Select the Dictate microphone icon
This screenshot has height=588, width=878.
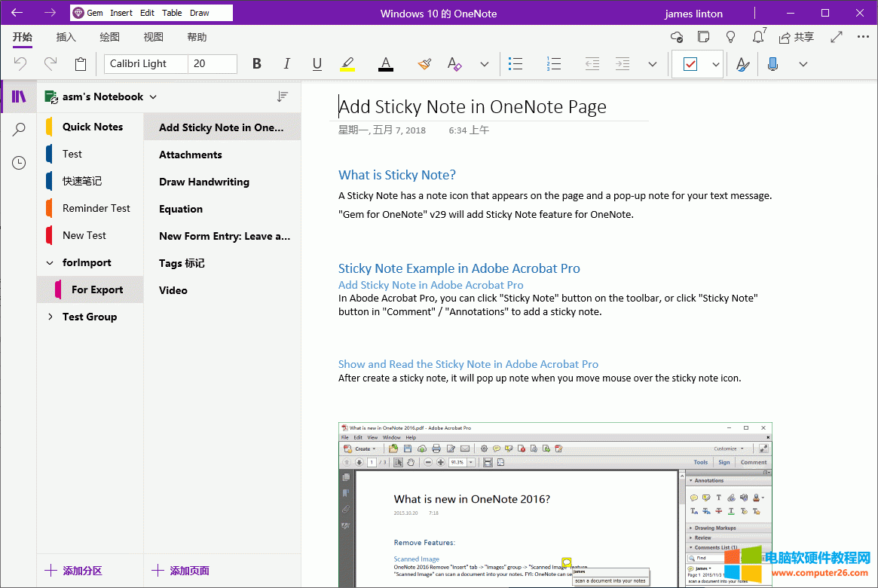click(772, 64)
